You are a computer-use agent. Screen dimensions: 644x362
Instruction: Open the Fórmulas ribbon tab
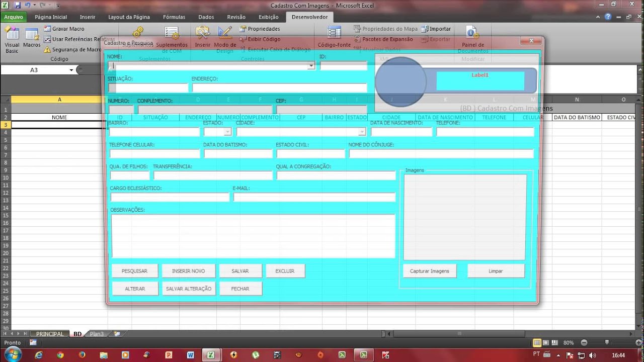point(174,17)
